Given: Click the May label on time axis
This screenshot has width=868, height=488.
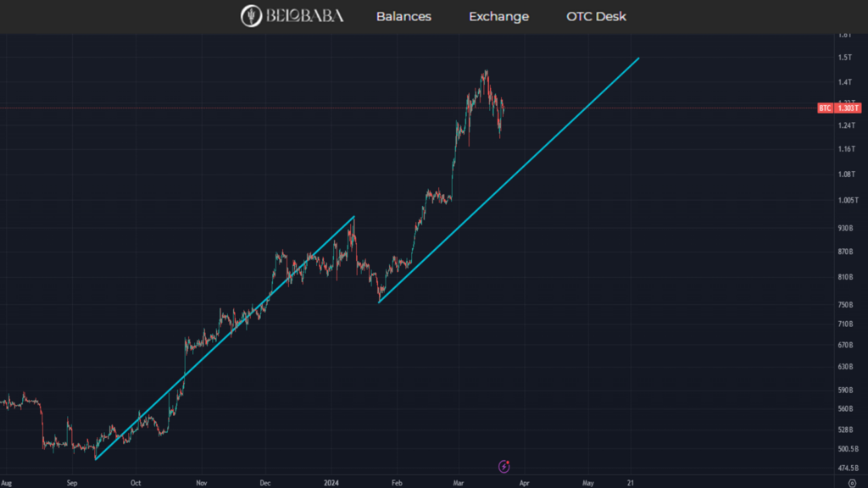Looking at the screenshot, I should [x=587, y=481].
